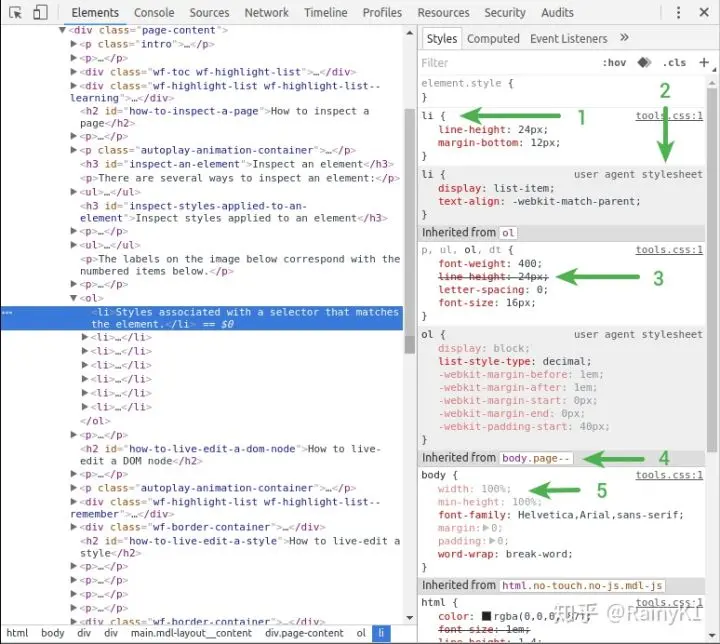The height and width of the screenshot is (644, 720).
Task: Expand the first autoplay-animation-container paragraph
Action: click(73, 150)
